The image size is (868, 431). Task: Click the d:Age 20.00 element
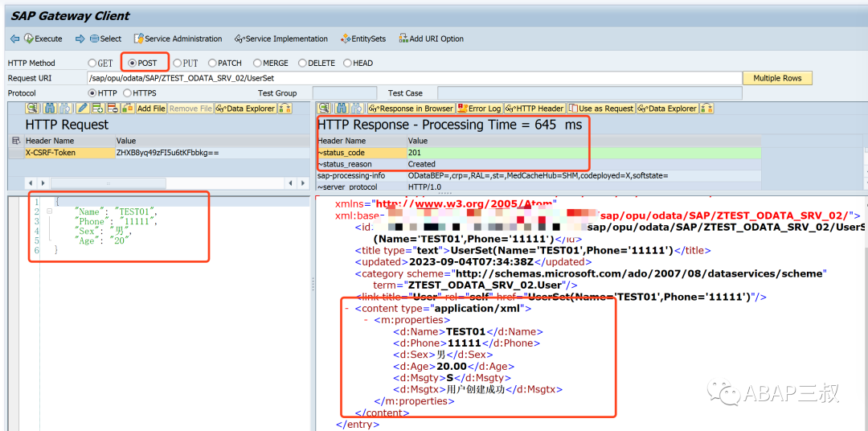(x=454, y=366)
